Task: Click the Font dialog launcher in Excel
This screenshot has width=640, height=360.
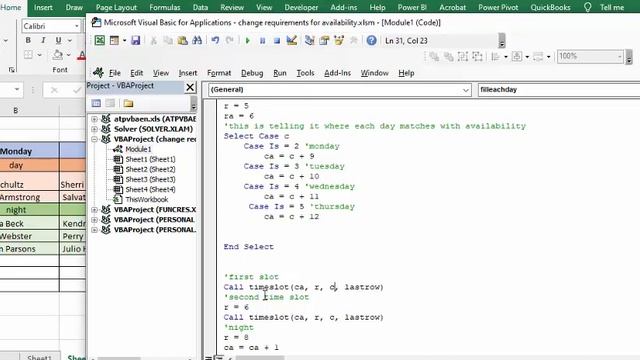Action: (x=12, y=70)
